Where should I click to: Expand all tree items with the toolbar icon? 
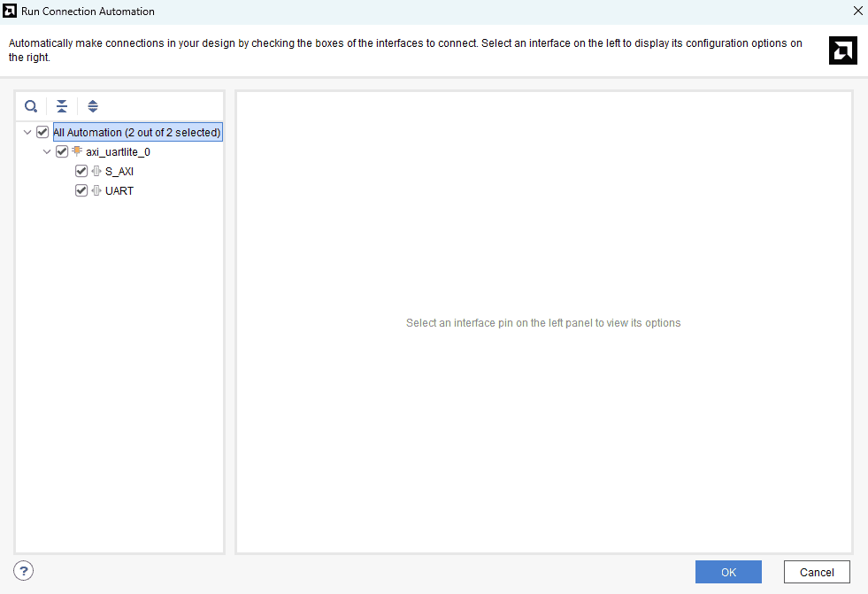(x=93, y=106)
